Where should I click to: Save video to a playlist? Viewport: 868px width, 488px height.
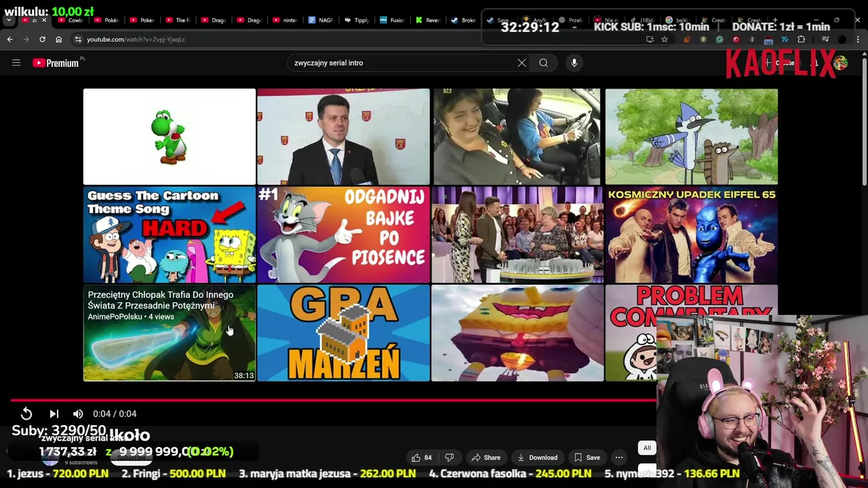587,457
